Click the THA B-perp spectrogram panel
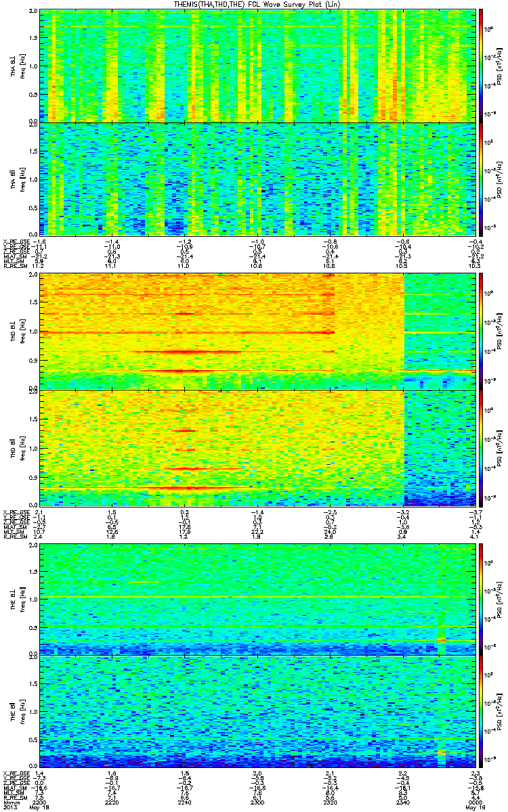The height and width of the screenshot is (812, 508). point(257,65)
